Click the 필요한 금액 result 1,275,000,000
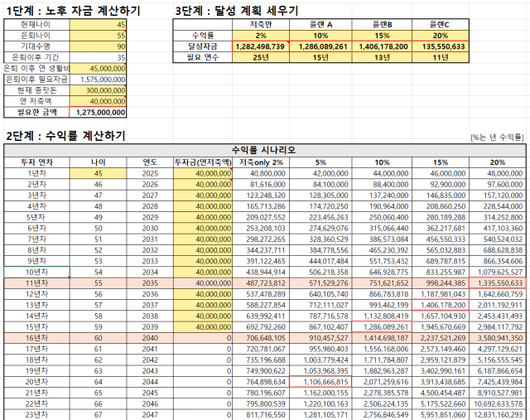The image size is (530, 420). coord(98,113)
